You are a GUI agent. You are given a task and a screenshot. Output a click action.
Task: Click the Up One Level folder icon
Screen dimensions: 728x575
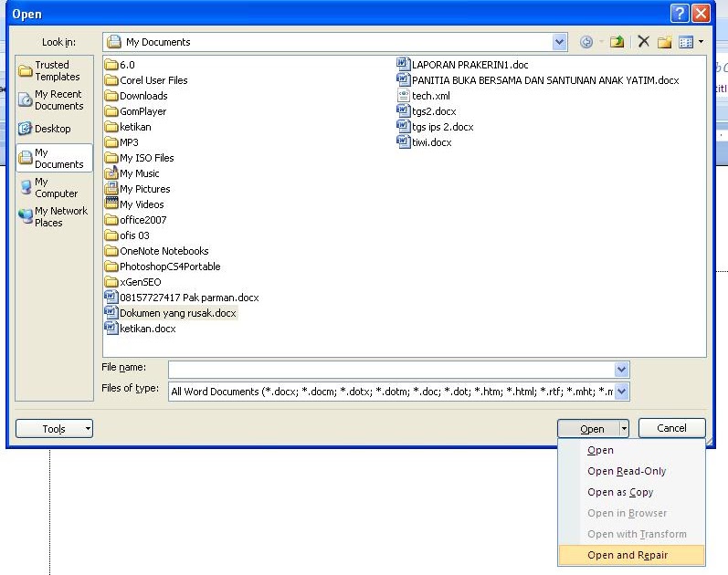(617, 42)
